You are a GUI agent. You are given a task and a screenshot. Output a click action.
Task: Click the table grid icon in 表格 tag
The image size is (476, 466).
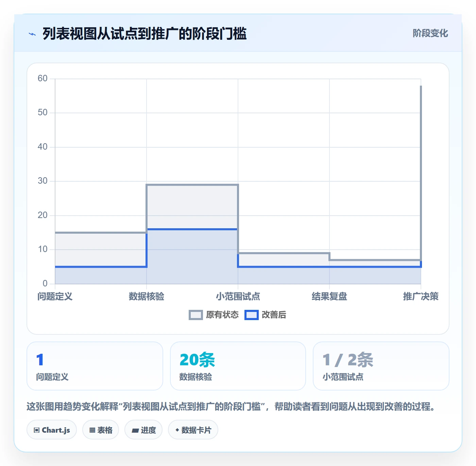[x=92, y=430]
